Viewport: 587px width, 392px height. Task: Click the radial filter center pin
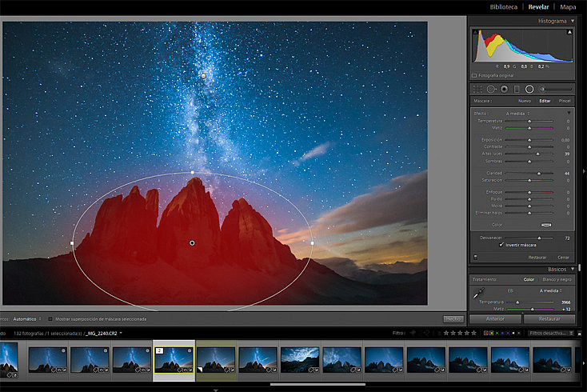[x=192, y=243]
